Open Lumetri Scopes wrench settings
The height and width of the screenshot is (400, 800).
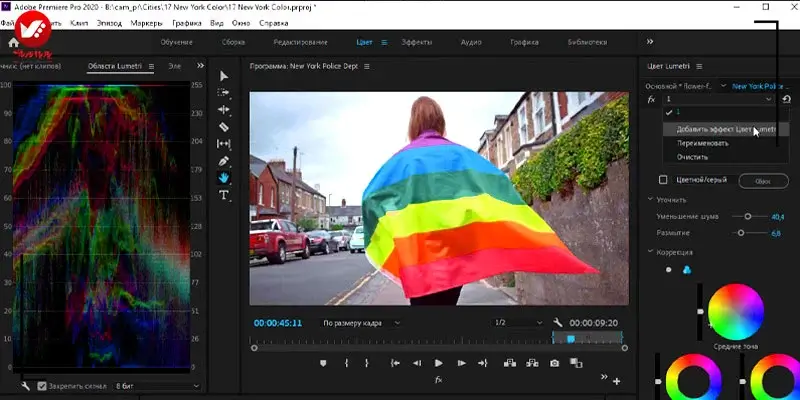coord(26,386)
